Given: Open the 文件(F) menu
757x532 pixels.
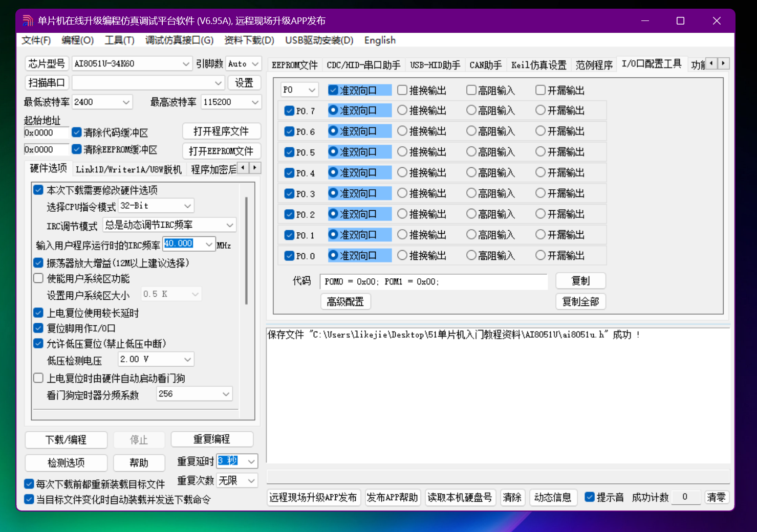Looking at the screenshot, I should [x=36, y=40].
